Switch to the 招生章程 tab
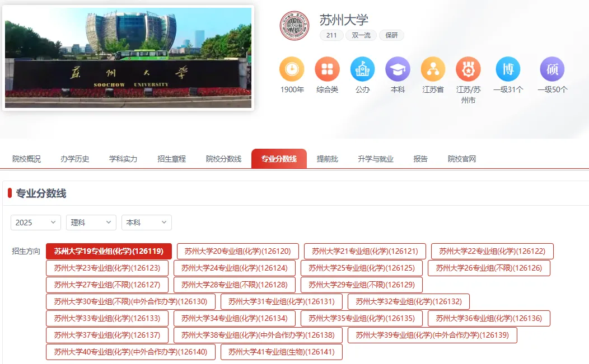The width and height of the screenshot is (589, 364). pyautogui.click(x=172, y=159)
